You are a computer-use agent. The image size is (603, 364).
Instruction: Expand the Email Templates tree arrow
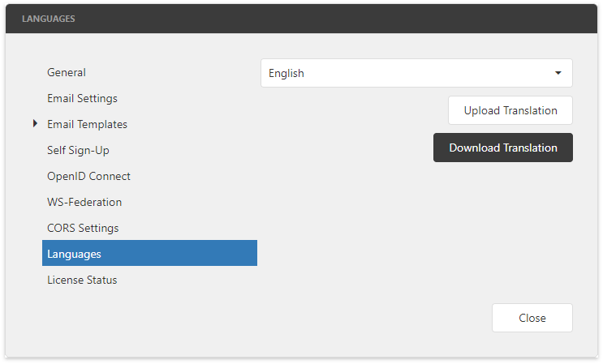point(36,124)
